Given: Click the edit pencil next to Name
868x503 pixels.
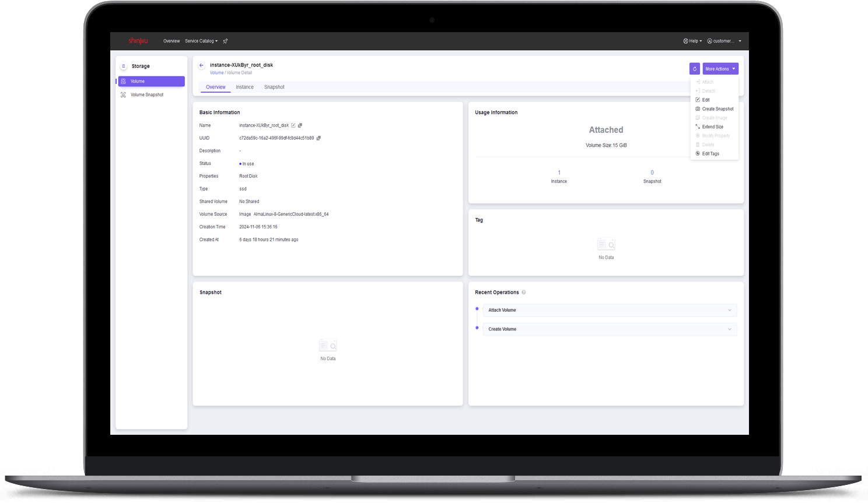Looking at the screenshot, I should pyautogui.click(x=293, y=125).
